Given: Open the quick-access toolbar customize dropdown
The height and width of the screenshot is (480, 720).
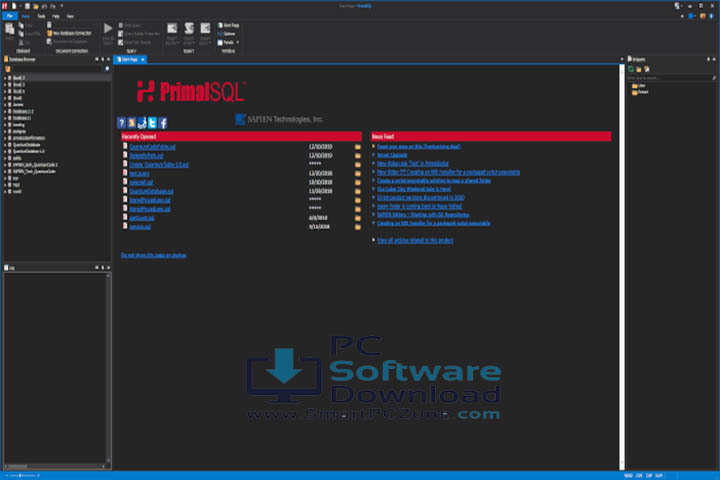Looking at the screenshot, I should pos(62,6).
